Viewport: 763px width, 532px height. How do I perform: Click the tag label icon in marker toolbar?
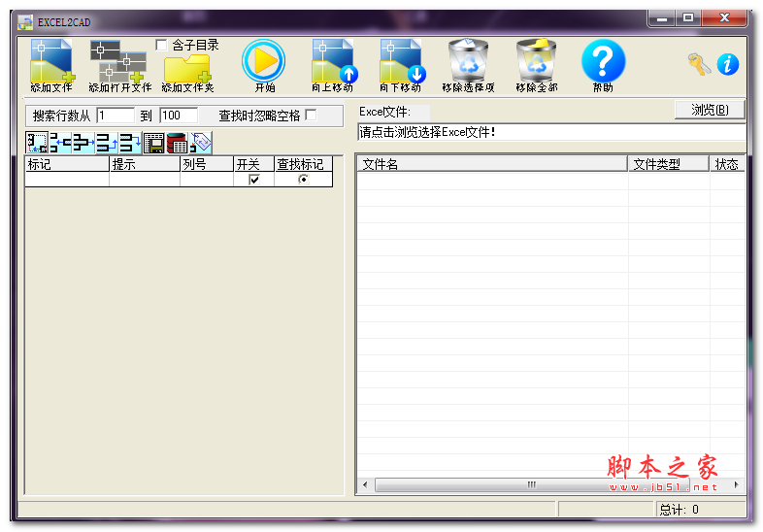(201, 143)
